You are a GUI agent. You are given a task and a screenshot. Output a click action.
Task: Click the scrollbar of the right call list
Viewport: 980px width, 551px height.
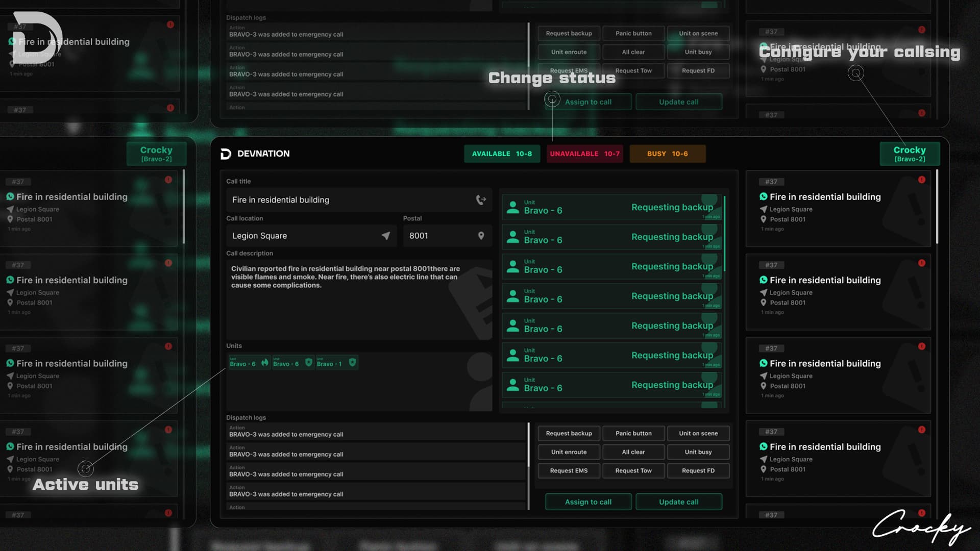coord(937,207)
